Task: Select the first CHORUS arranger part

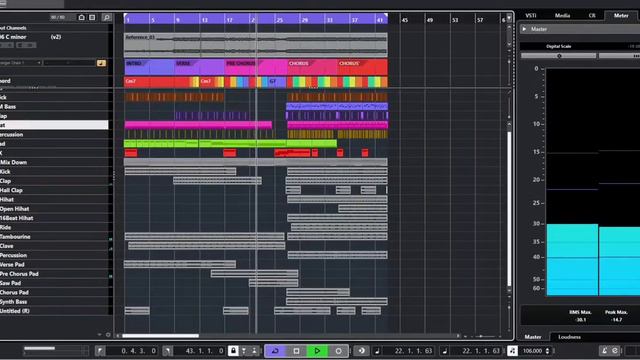Action: tap(312, 67)
